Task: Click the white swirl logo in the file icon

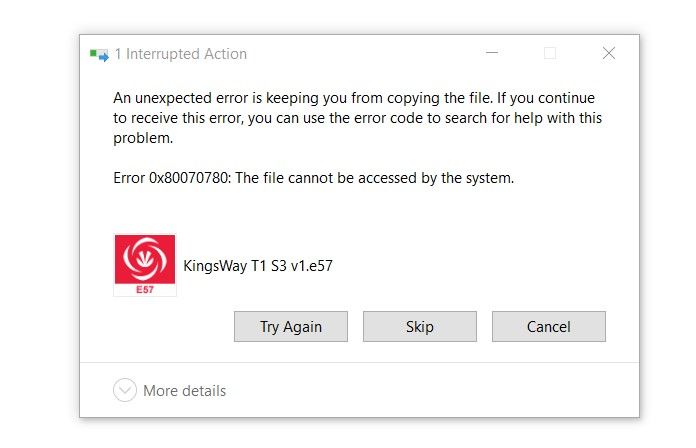Action: (x=146, y=259)
